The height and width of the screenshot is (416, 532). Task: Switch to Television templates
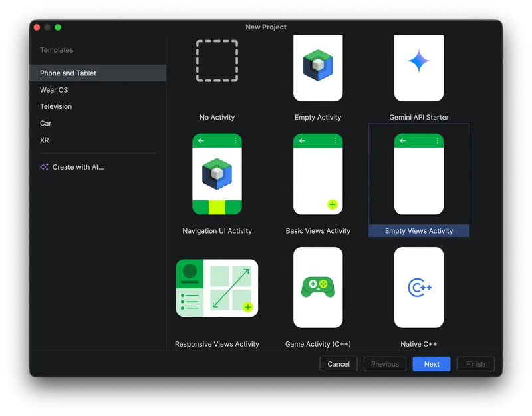coord(98,106)
